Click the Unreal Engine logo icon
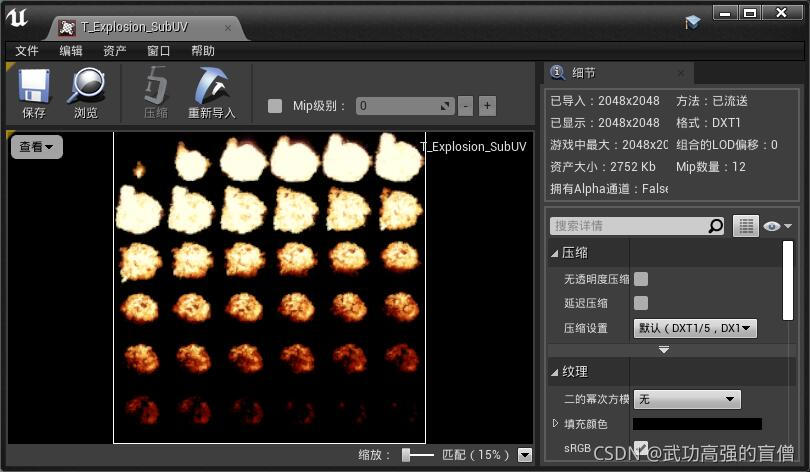Screen dimensions: 810x472 coord(17,18)
